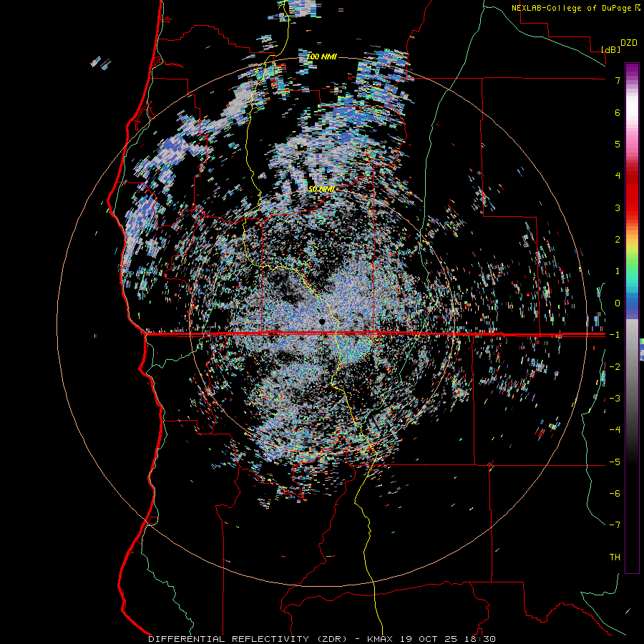
Task: Click the white-pink top of color bar
Action: click(x=632, y=111)
